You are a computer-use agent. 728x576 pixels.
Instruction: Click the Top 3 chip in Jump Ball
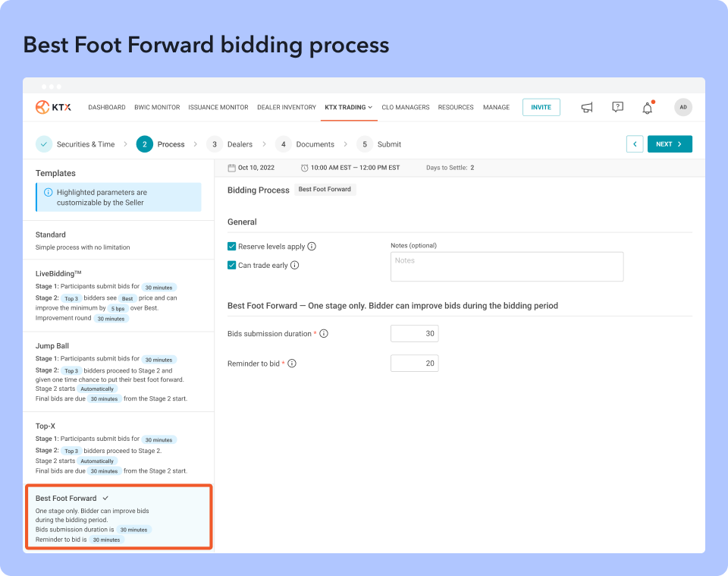(71, 370)
